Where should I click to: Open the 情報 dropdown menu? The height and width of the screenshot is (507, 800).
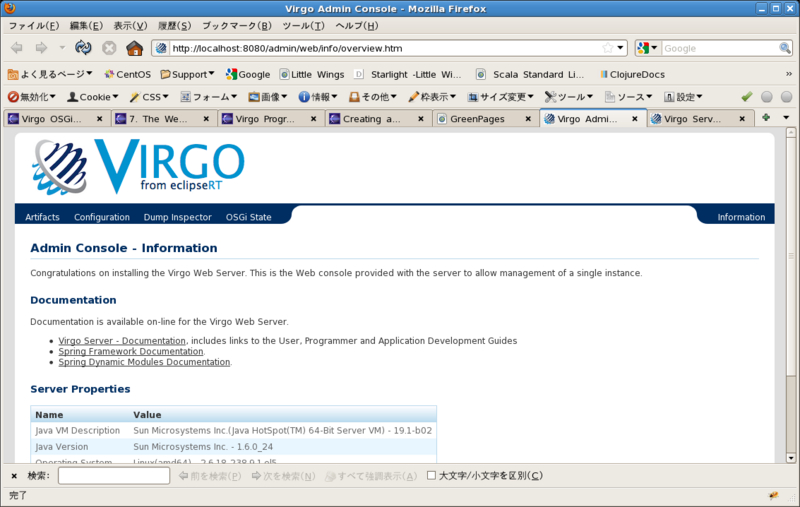tap(318, 96)
